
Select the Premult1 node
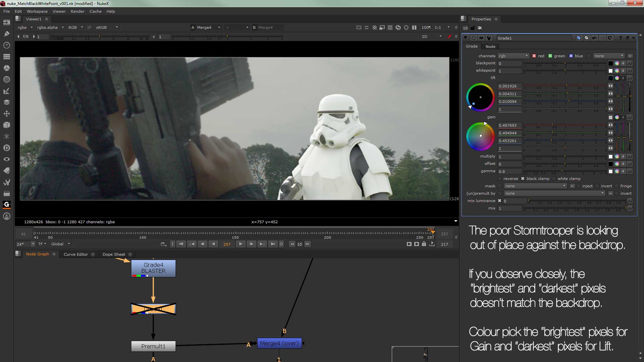(153, 346)
